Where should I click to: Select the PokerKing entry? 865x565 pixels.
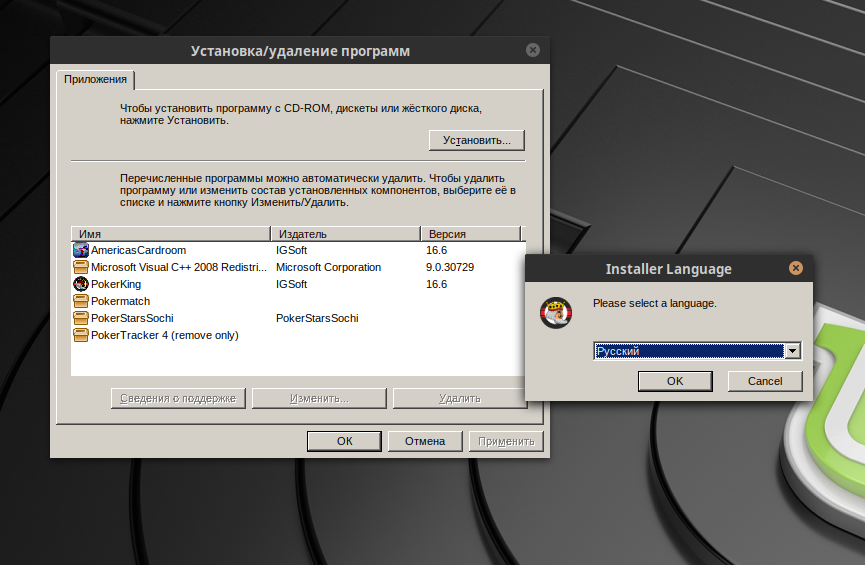pos(116,284)
